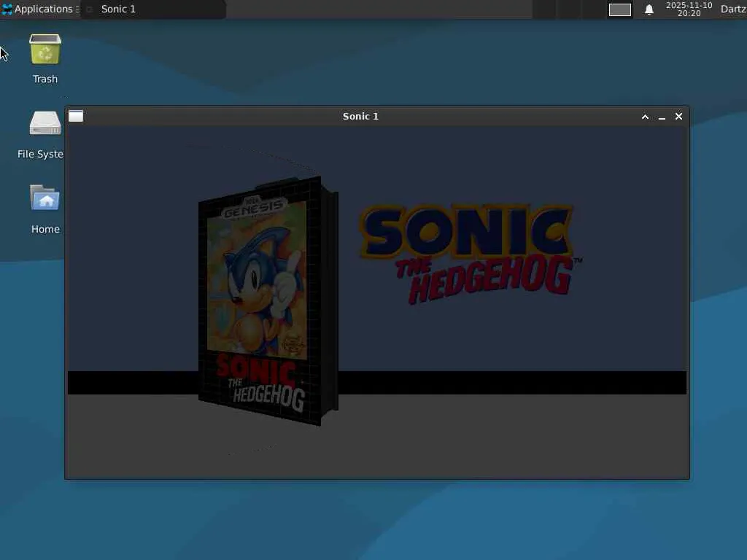Select the Sonic 1 taskbar button

pos(153,9)
